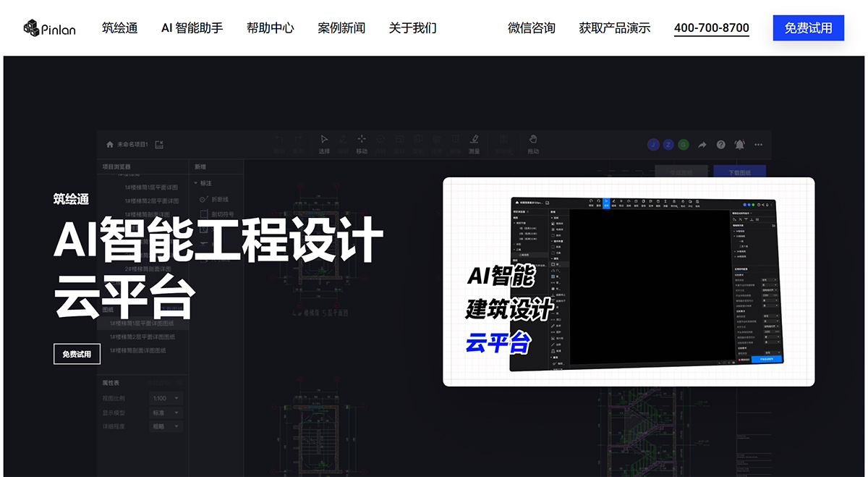Pick the 拖动 drag tool
The height and width of the screenshot is (477, 868).
point(532,145)
